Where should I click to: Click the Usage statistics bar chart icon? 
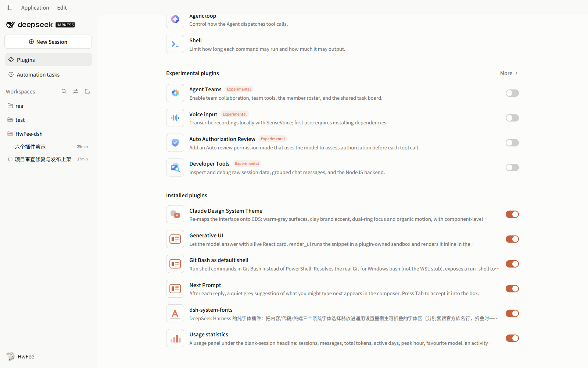(x=175, y=338)
